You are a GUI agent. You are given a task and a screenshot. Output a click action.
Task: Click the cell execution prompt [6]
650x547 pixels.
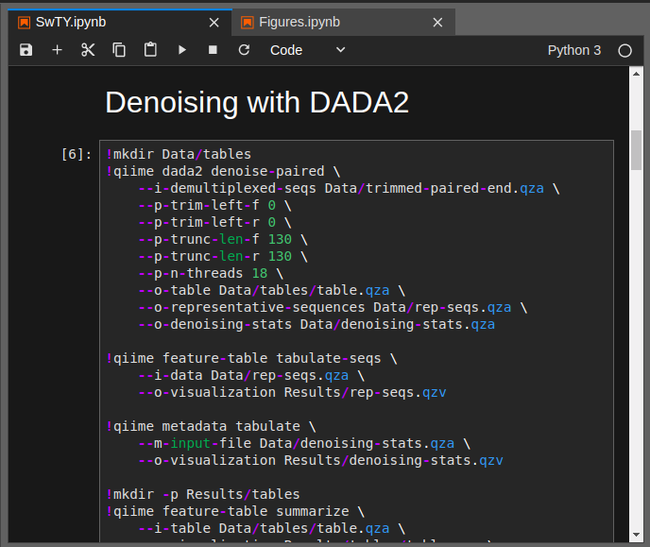77,154
